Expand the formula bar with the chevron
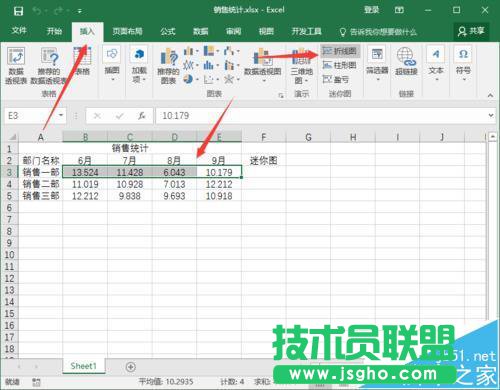 491,115
